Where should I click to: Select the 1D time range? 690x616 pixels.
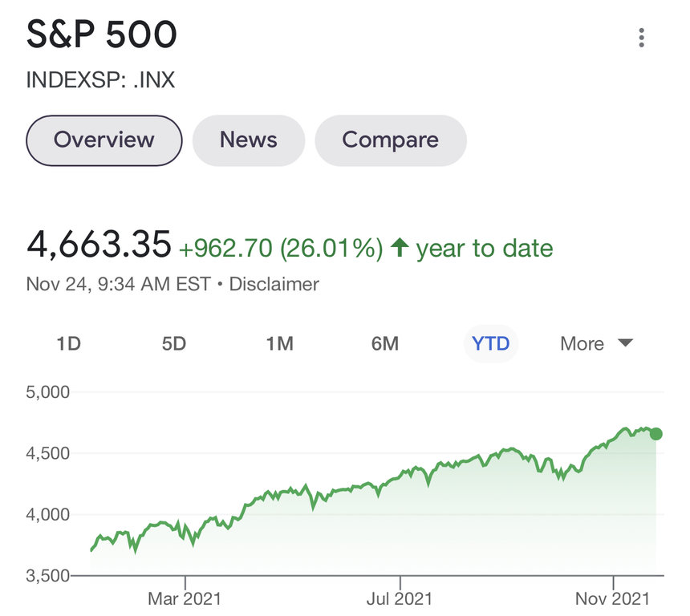pyautogui.click(x=69, y=344)
